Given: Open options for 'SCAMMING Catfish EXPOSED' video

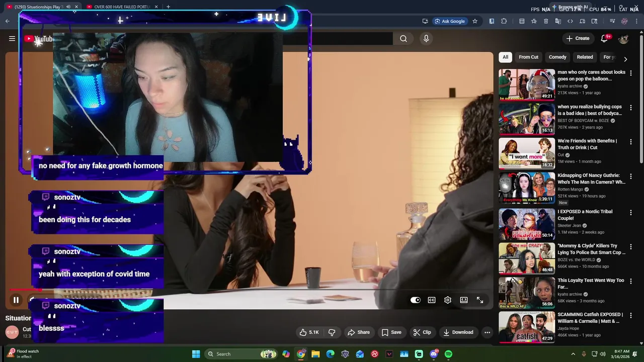Looking at the screenshot, I should (631, 316).
